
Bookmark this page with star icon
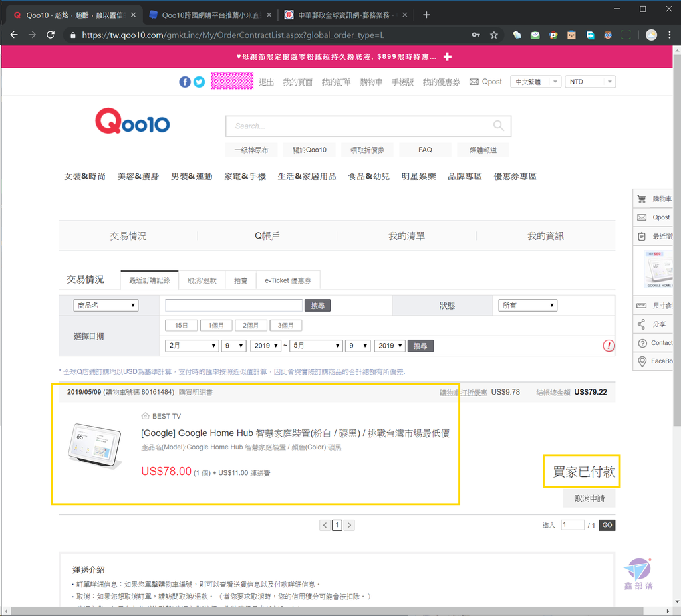494,35
